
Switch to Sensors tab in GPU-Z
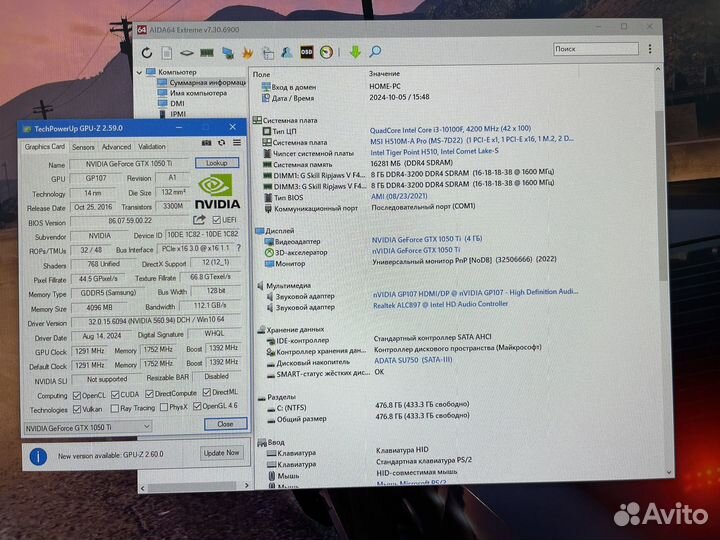[83, 147]
